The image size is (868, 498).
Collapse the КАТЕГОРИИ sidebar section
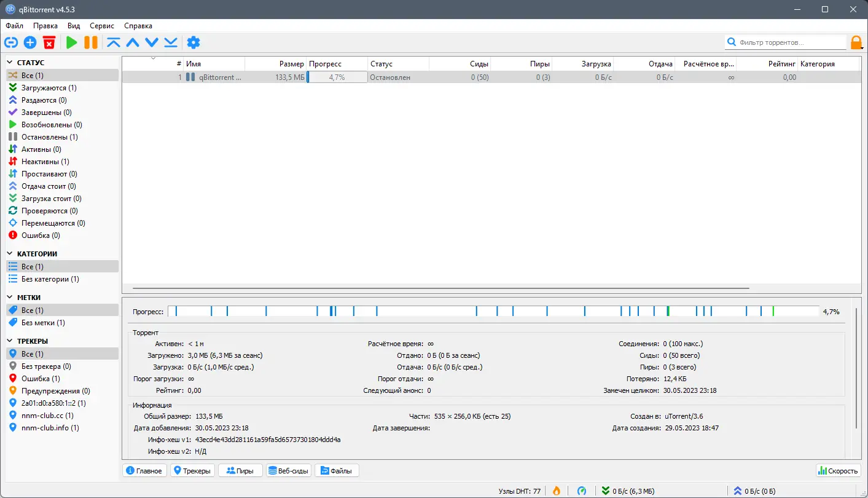(x=10, y=254)
